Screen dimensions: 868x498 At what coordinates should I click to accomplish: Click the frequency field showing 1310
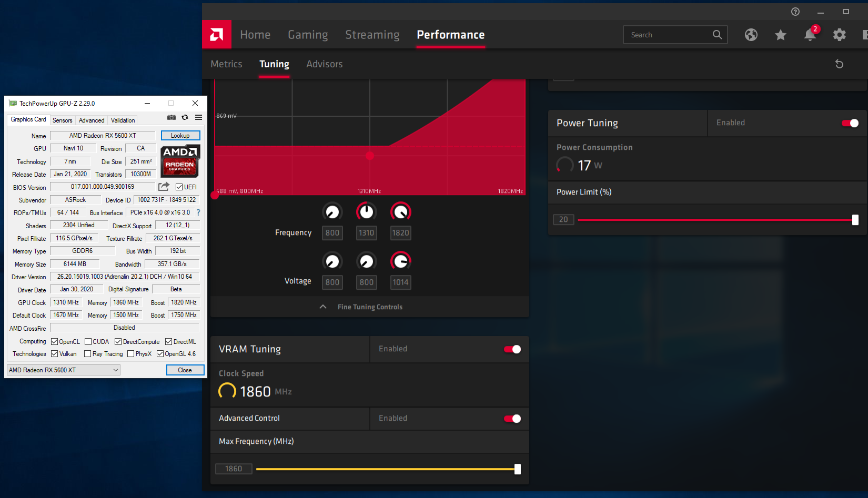coord(367,233)
